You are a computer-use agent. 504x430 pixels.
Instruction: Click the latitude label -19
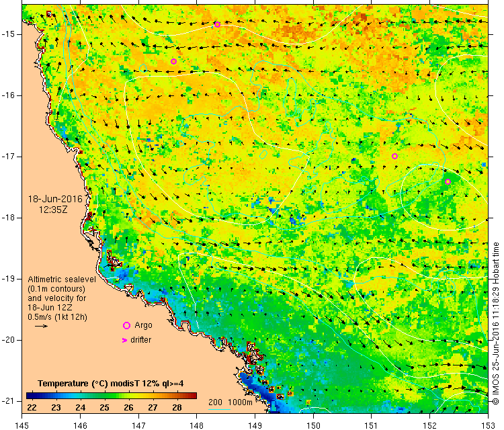[x=7, y=279]
